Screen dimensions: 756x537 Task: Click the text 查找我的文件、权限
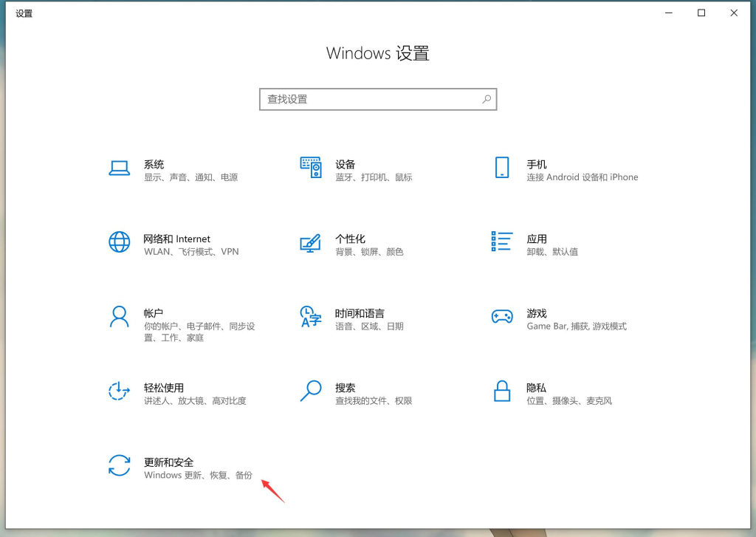point(374,401)
